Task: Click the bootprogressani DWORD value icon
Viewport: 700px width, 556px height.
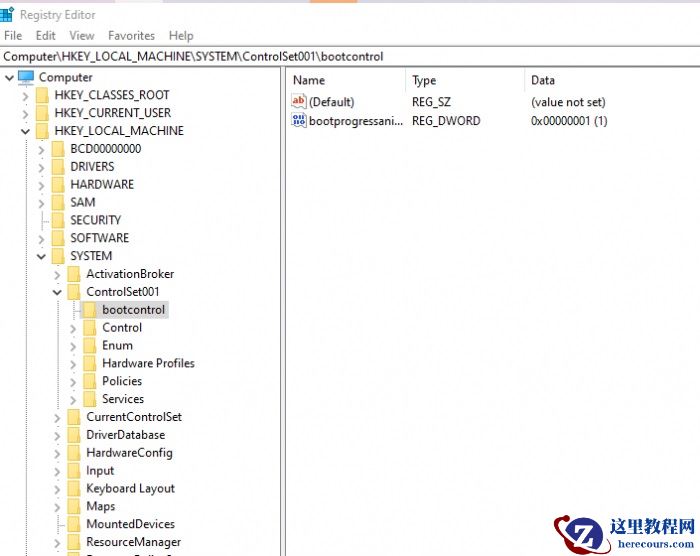Action: pyautogui.click(x=299, y=120)
